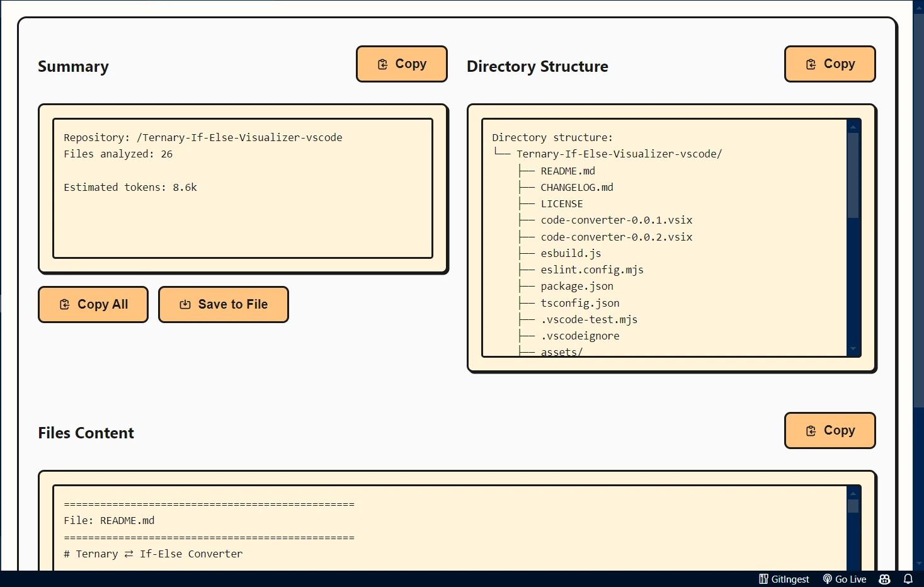This screenshot has width=924, height=587.
Task: Select tsconfig.json in the directory tree
Action: point(580,303)
